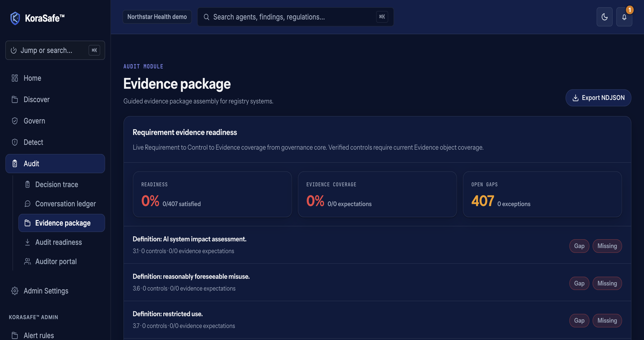Click the download icon on Export NDJSON

click(576, 98)
